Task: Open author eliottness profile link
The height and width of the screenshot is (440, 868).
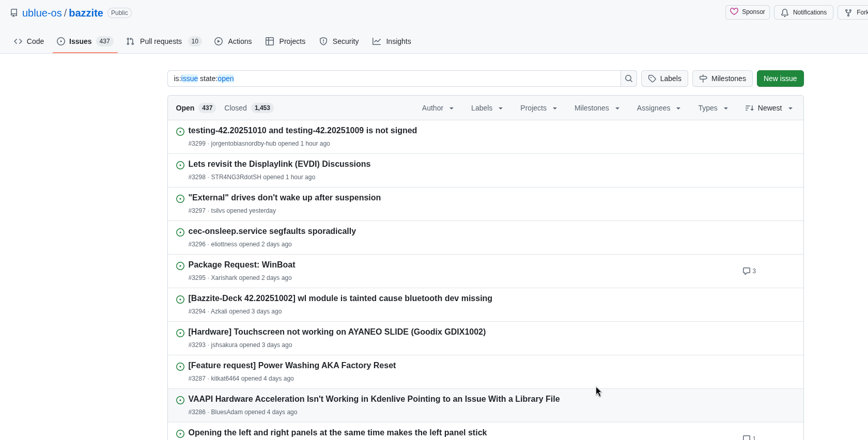Action: (224, 244)
